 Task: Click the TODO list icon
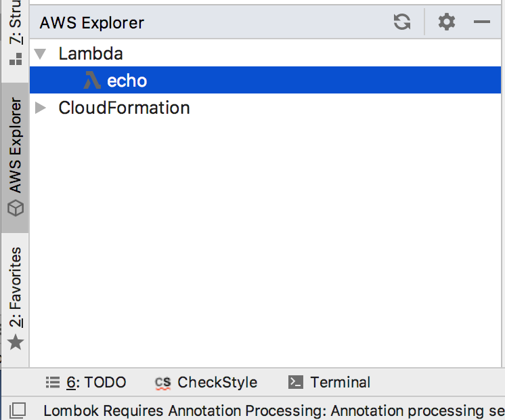coord(53,383)
